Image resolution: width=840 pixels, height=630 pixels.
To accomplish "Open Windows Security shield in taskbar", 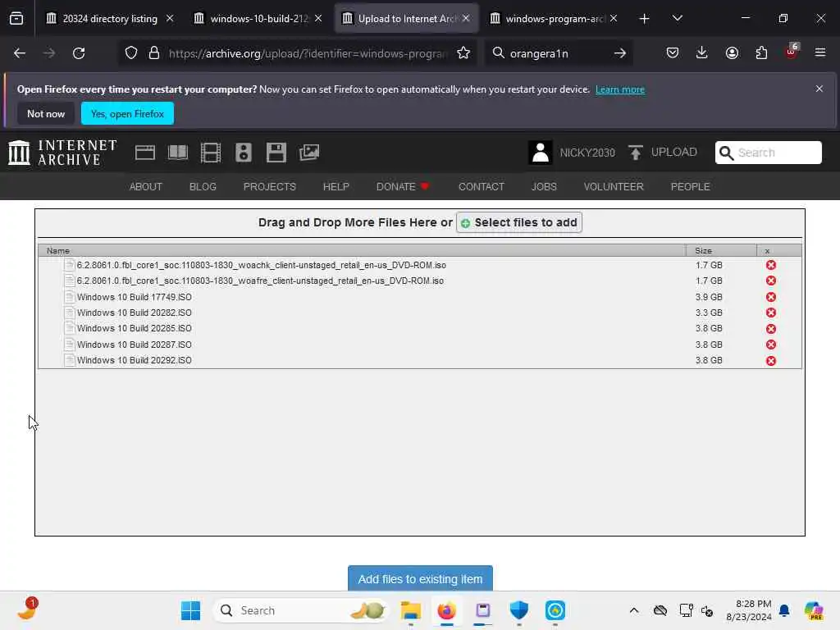I will coord(519,610).
